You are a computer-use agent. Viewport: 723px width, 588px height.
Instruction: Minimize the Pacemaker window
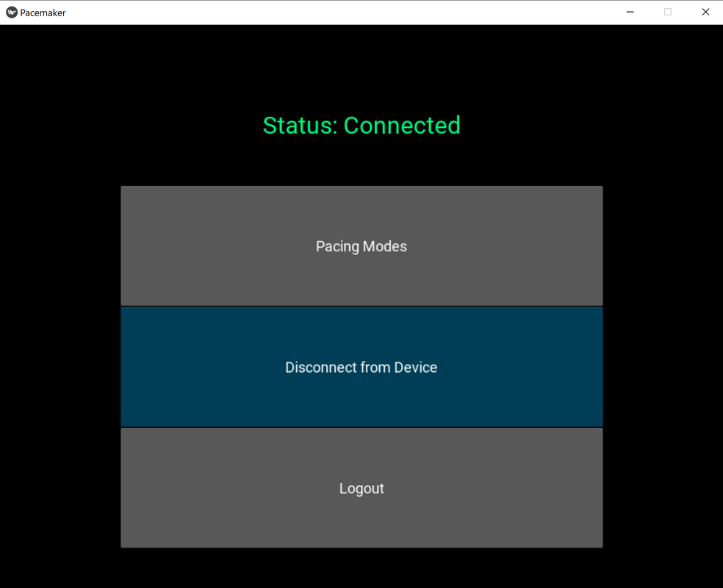pyautogui.click(x=630, y=12)
